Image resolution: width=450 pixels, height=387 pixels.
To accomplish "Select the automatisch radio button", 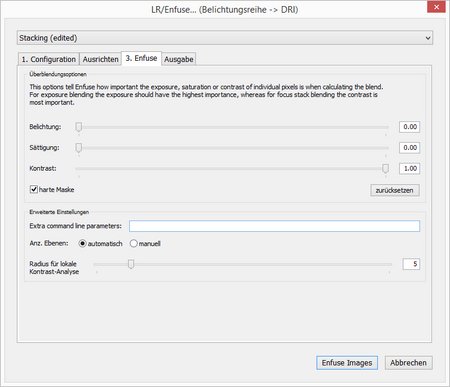I will (82, 244).
